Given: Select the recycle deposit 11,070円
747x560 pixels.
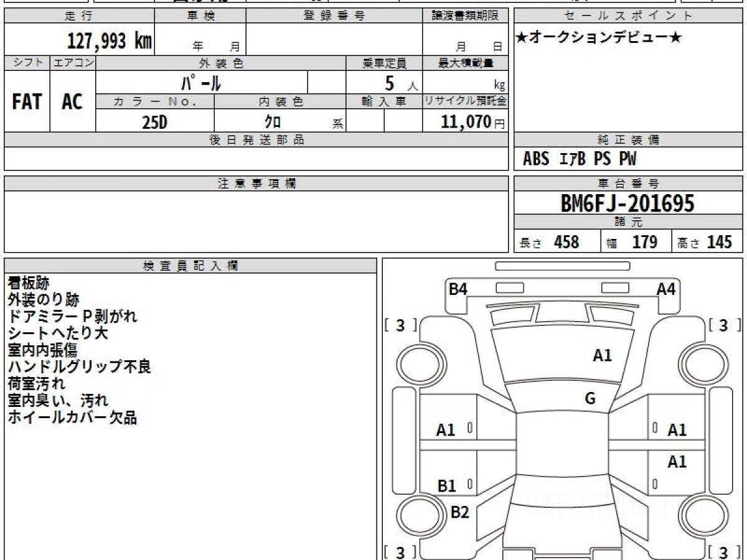Looking at the screenshot, I should (472, 122).
